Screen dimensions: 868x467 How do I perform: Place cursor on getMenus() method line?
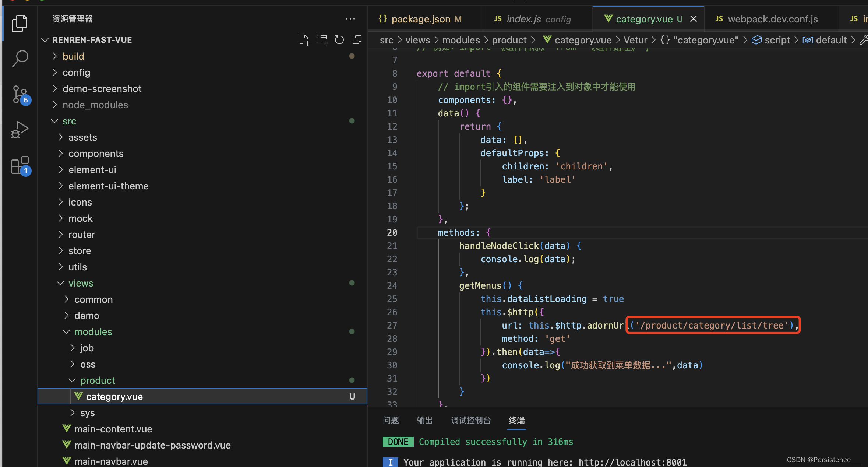tap(491, 285)
